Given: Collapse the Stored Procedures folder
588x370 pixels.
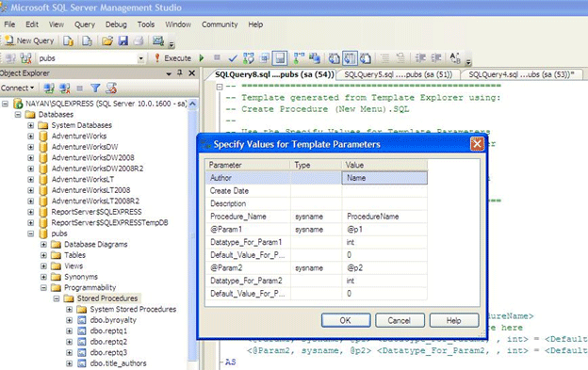Looking at the screenshot, I should [x=57, y=298].
